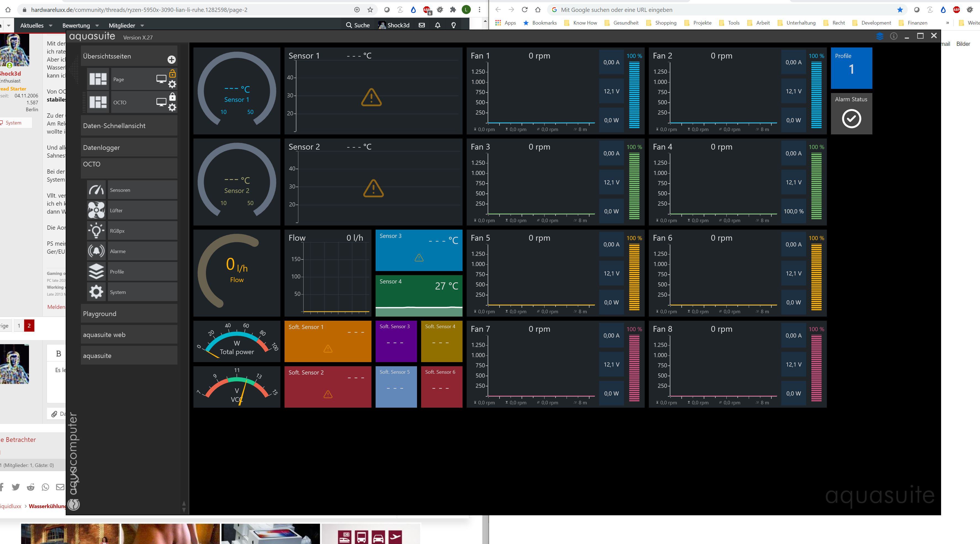Select Sensoren menu entry
Viewport: 980px width, 544px height.
point(143,190)
